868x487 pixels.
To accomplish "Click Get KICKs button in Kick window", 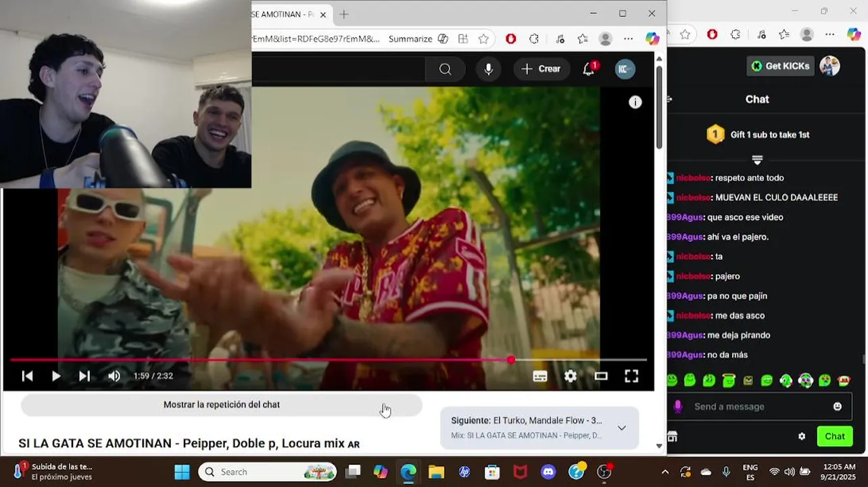I will (780, 66).
